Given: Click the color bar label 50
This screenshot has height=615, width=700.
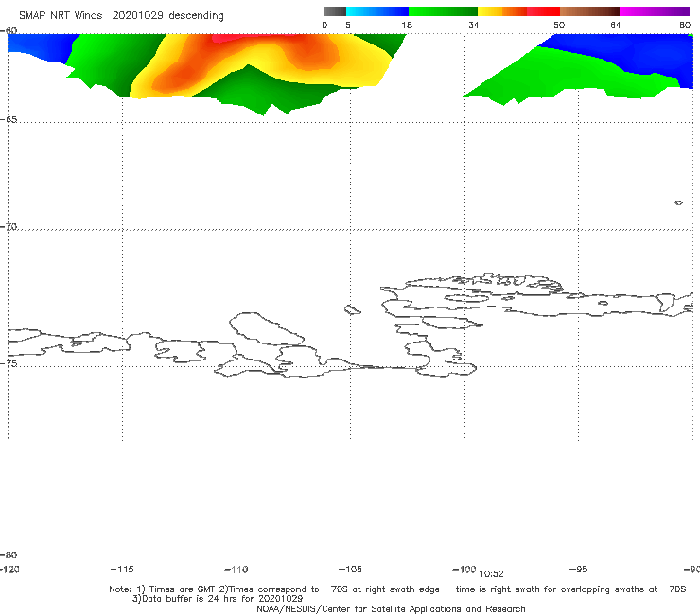Looking at the screenshot, I should coord(559,25).
